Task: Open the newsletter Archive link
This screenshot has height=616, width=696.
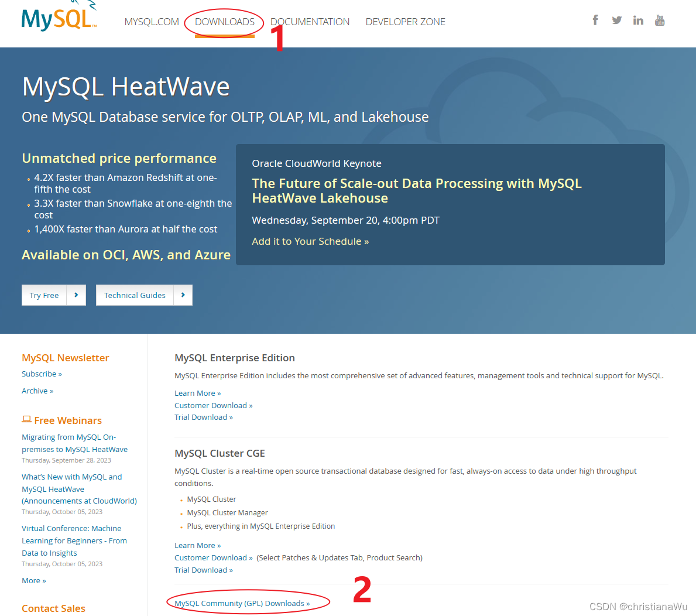Action: (x=37, y=391)
